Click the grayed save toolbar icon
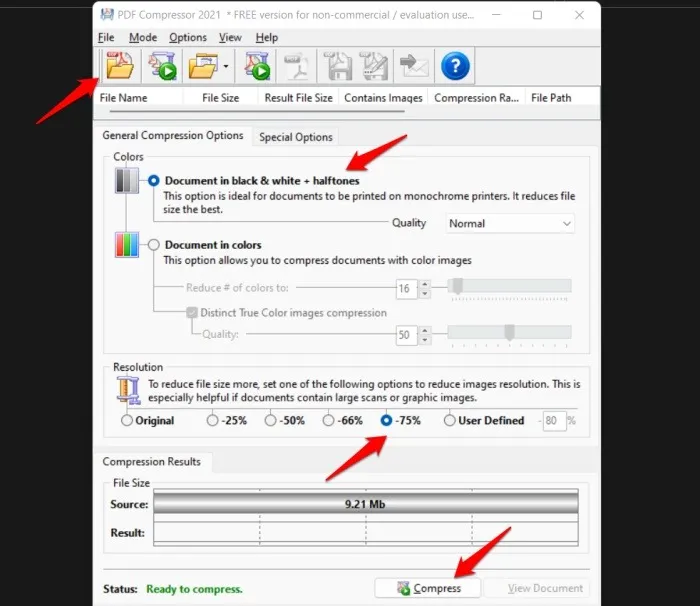700x606 pixels. (337, 66)
